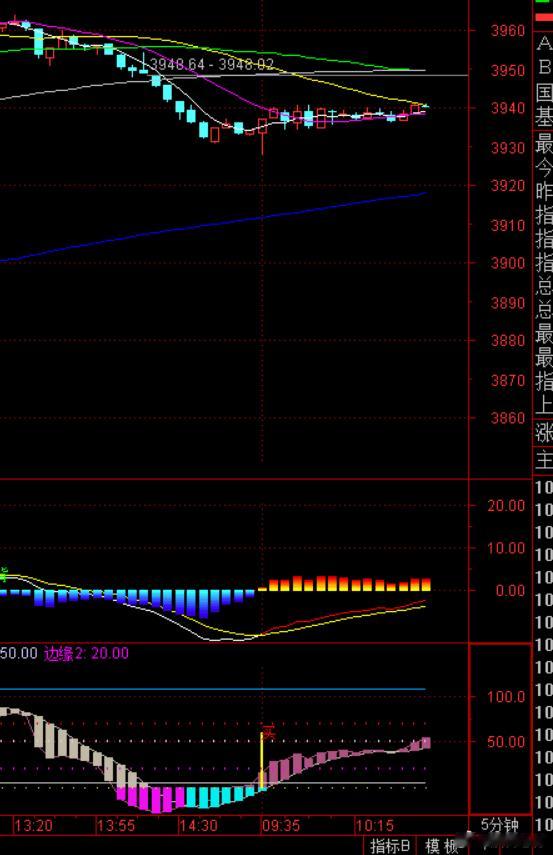553x855 pixels.
Task: Click the 5分钟 period button
Action: 500,824
